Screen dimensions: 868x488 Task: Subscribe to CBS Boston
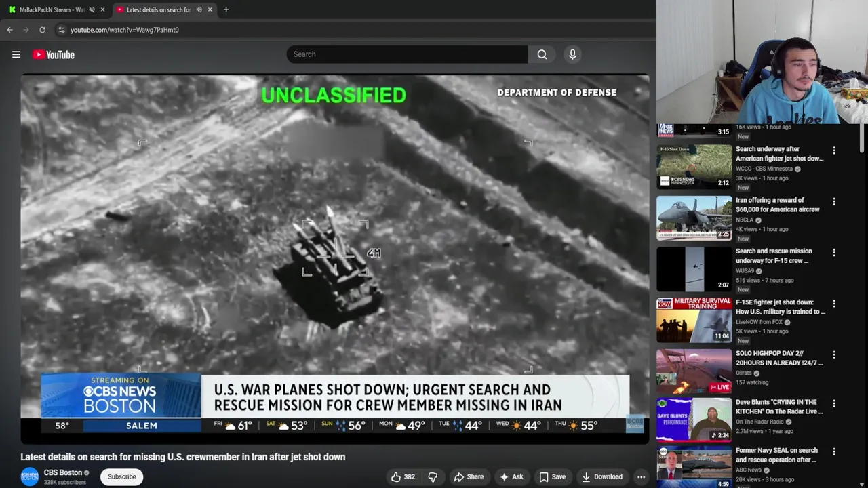(122, 476)
